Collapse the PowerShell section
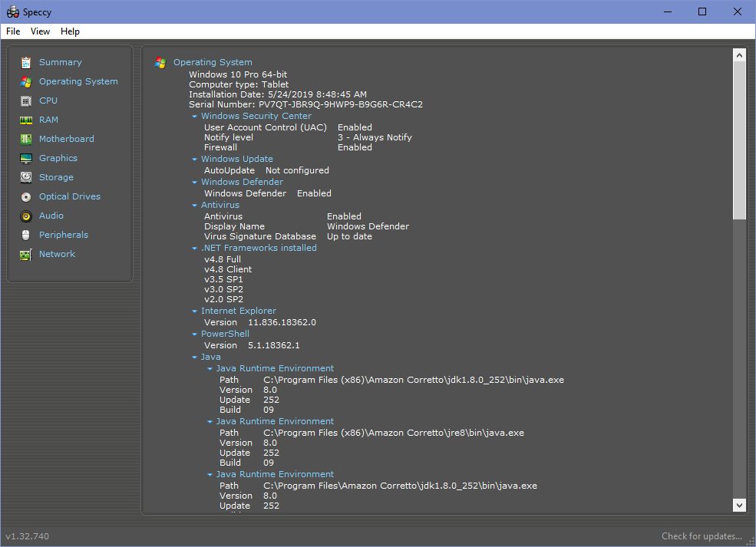 click(194, 334)
